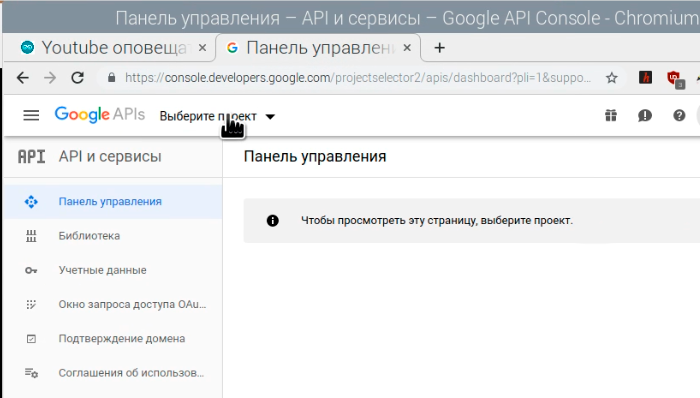700x398 pixels.
Task: Click the gift free trial icon
Action: point(611,116)
